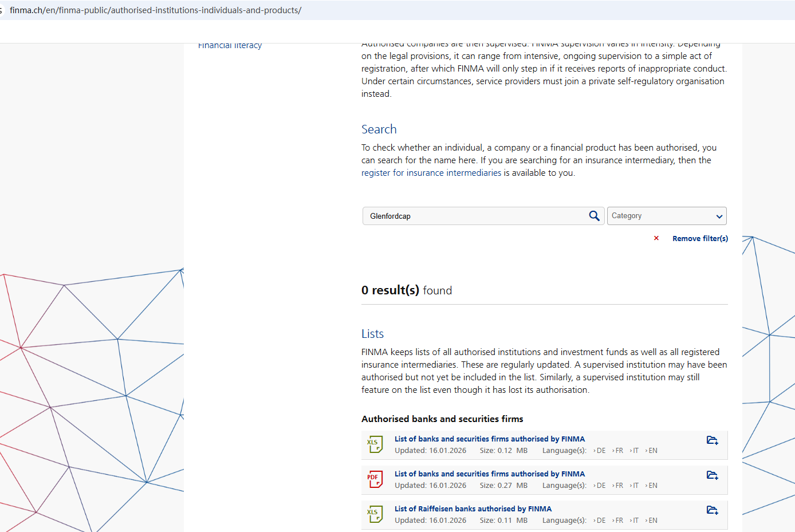
Task: Click the Remove filter(s) link
Action: pyautogui.click(x=700, y=238)
